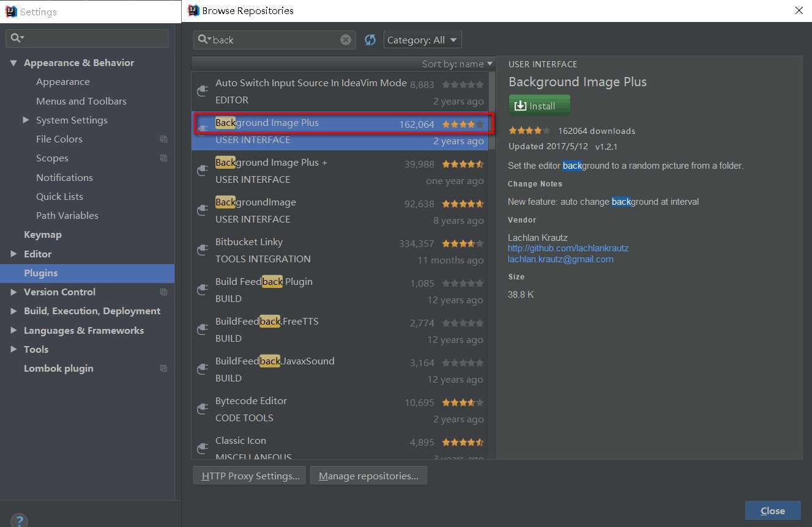Click plugin icon beside BuildFeedback.JavaxSound

click(203, 369)
